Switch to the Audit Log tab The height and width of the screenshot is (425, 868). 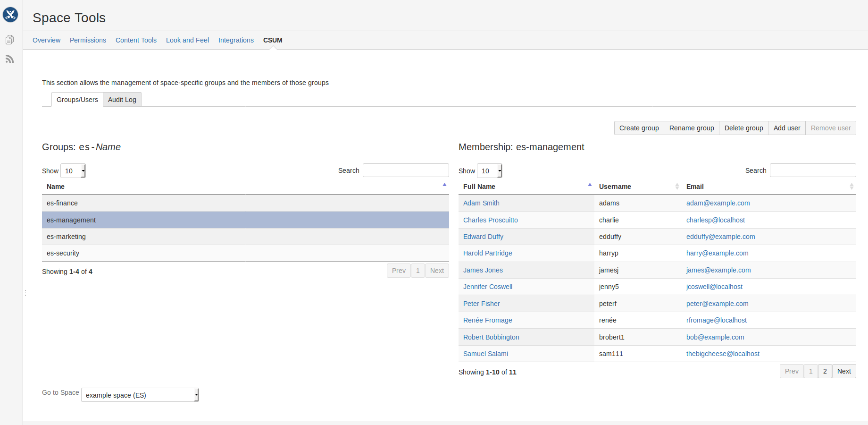click(122, 100)
